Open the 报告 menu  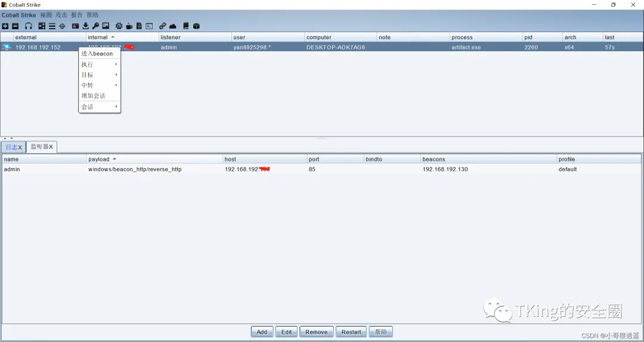click(x=77, y=15)
